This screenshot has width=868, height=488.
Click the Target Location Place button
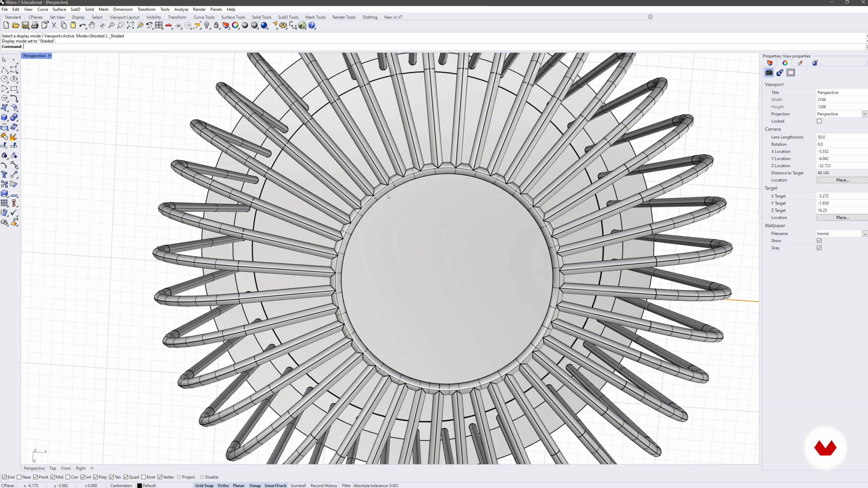pos(842,218)
